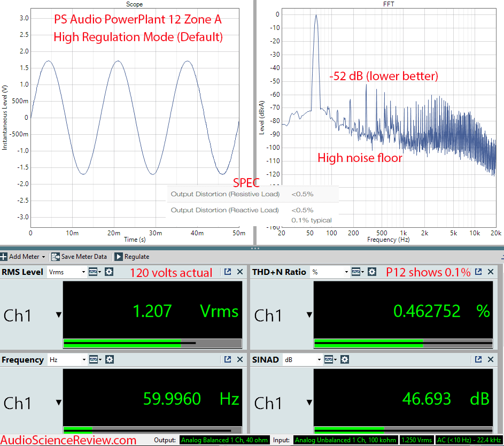Click the RMS Level meter title

(22, 272)
